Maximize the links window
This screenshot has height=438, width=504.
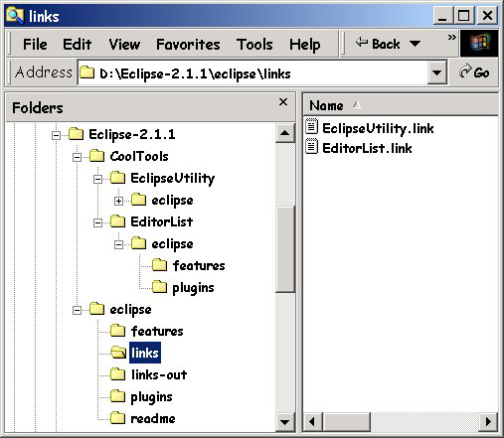pyautogui.click(x=463, y=15)
